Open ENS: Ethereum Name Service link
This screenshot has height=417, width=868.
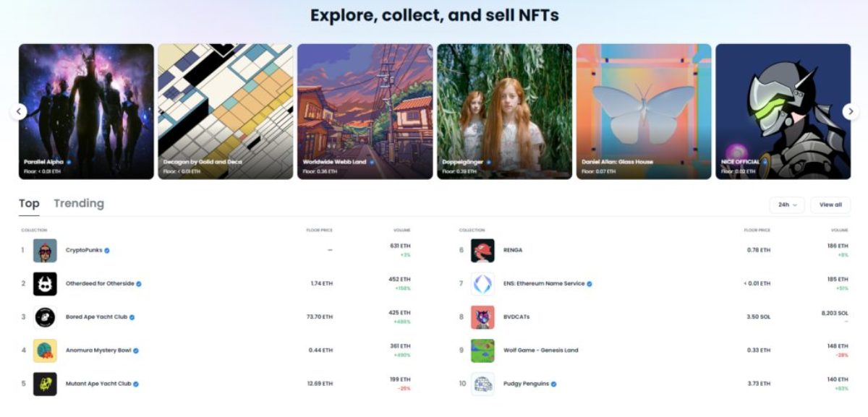coord(544,283)
